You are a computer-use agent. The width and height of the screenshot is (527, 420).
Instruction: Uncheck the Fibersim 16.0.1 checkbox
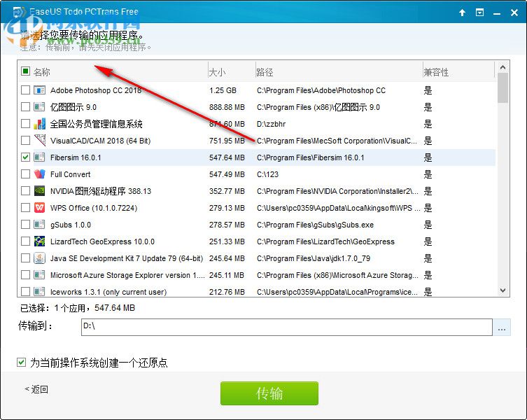(x=25, y=157)
